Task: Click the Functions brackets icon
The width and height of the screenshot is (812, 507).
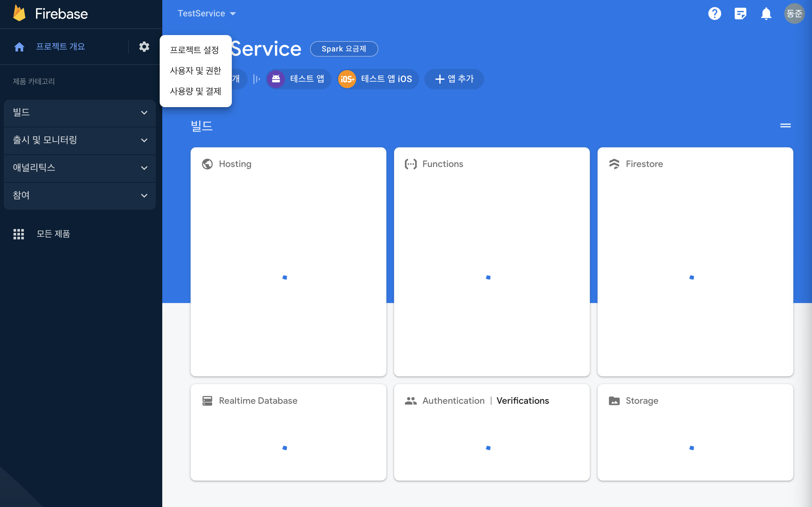Action: (x=411, y=164)
